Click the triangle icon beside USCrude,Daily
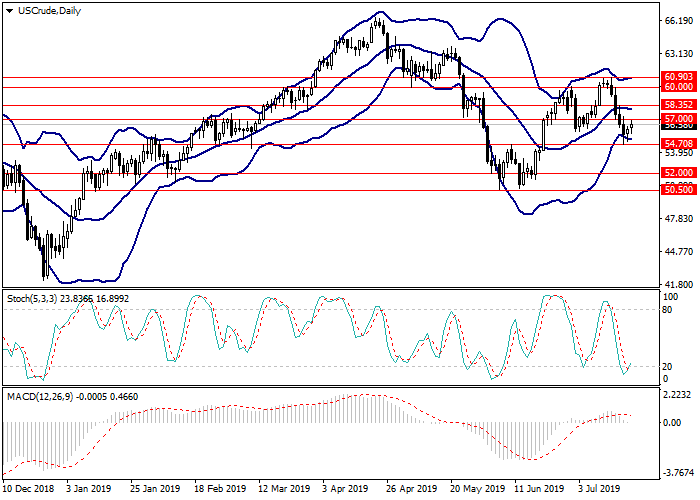 tap(9, 10)
